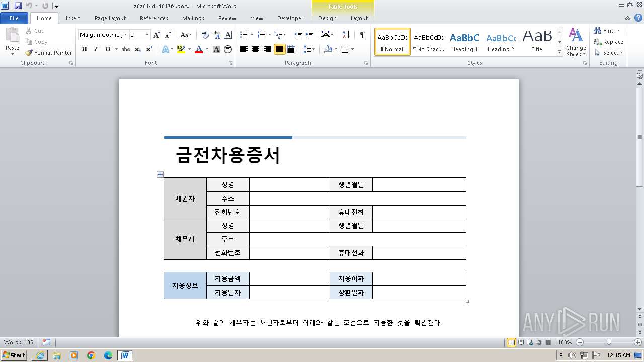
Task: Toggle Distributed alignment
Action: point(291,49)
